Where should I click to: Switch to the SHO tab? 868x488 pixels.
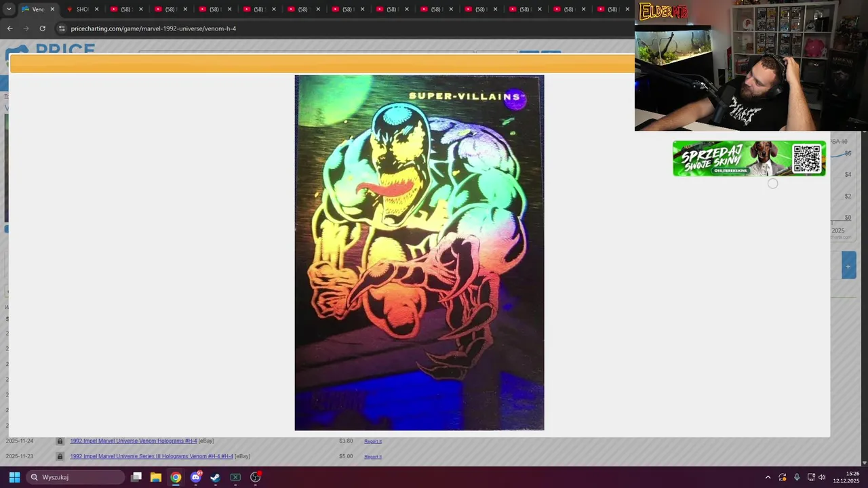coord(81,9)
